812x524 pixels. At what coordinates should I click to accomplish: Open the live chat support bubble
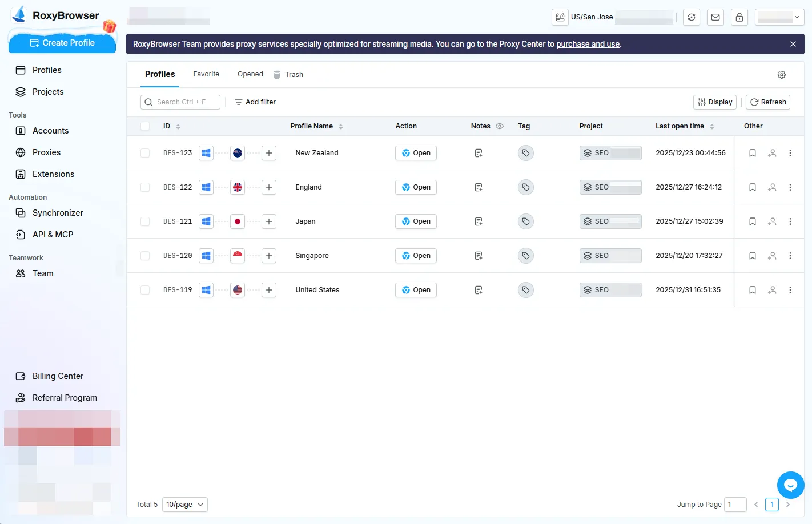click(790, 485)
